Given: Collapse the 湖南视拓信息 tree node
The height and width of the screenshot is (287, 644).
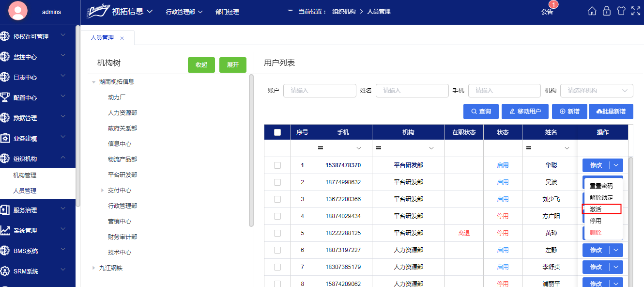Looking at the screenshot, I should pyautogui.click(x=93, y=82).
